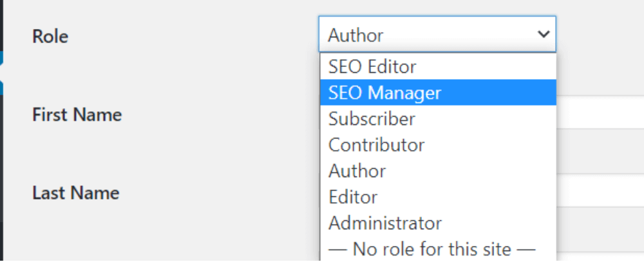Focus the Last Name text field

[600, 190]
